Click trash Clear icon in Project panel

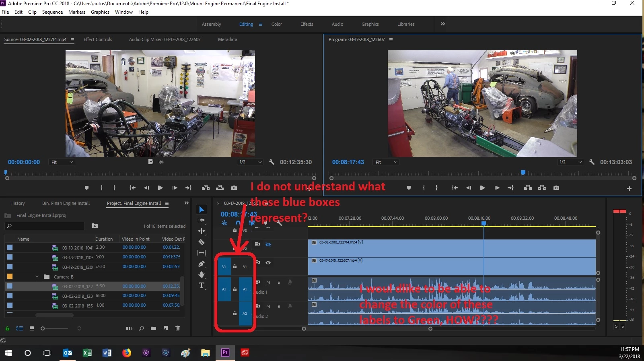(x=177, y=328)
